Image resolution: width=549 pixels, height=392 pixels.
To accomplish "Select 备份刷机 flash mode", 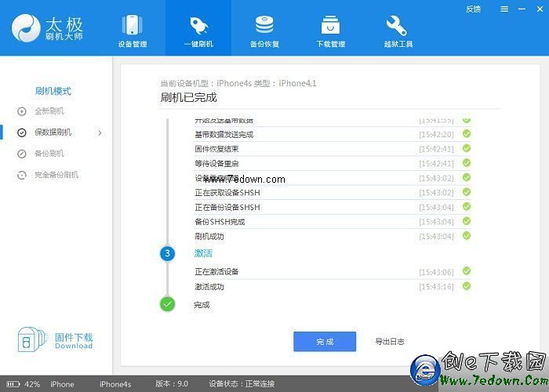I will 49,154.
